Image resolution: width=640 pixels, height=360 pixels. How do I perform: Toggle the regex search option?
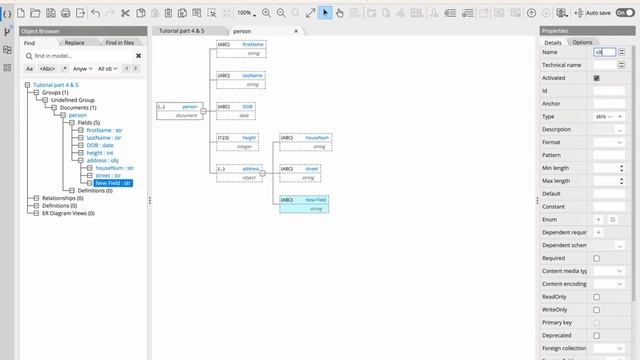click(64, 69)
